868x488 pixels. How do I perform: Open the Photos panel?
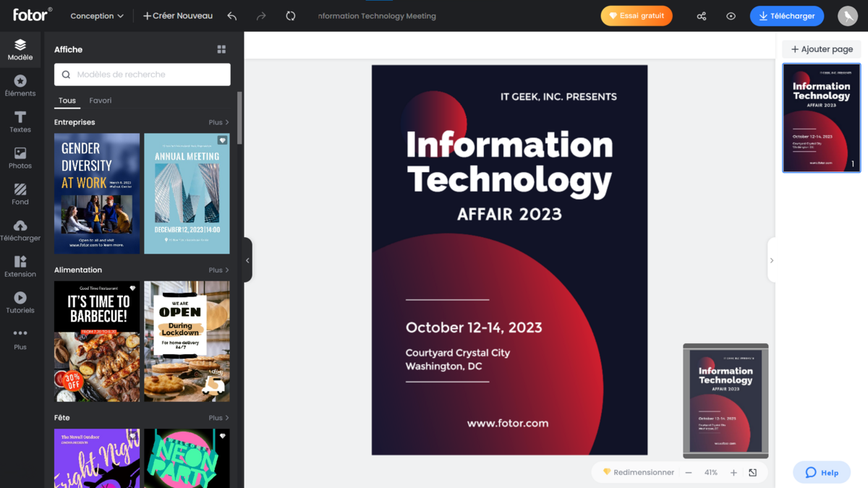(x=20, y=158)
